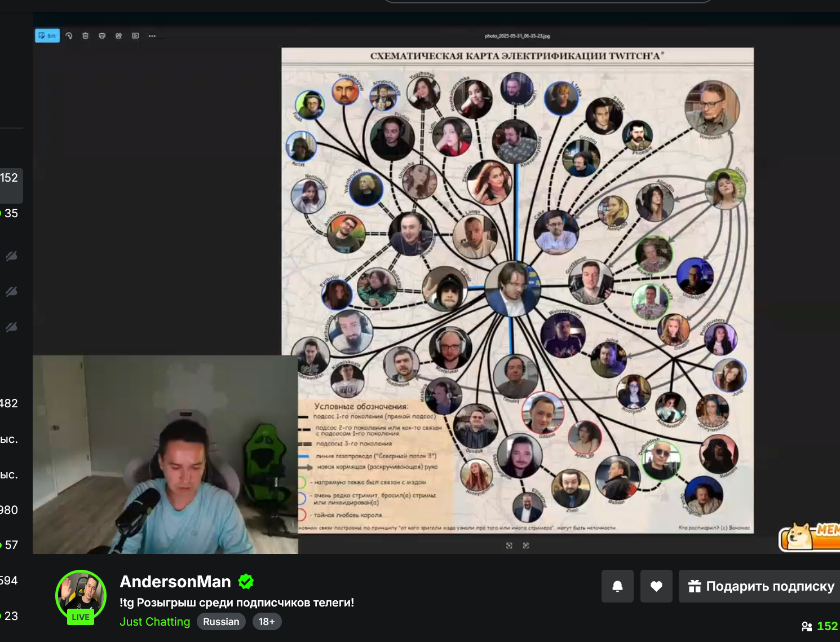
Task: Click legend line тайная любовь короля
Action: point(348,515)
